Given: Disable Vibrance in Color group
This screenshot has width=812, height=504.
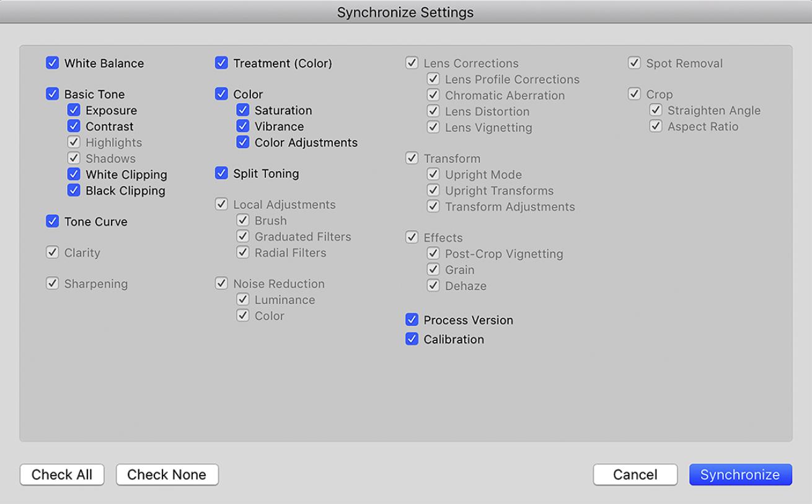Looking at the screenshot, I should [x=243, y=126].
